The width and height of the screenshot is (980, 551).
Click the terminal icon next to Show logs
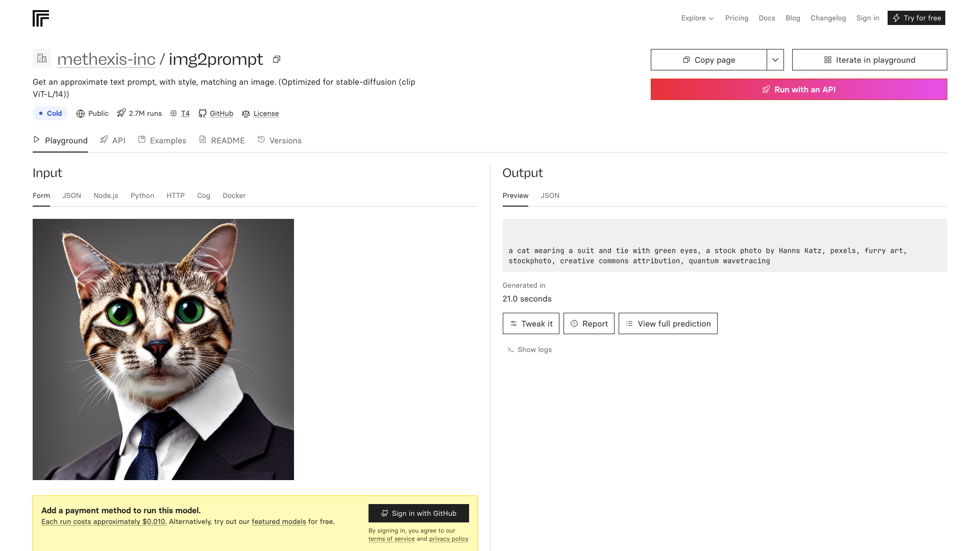point(510,350)
